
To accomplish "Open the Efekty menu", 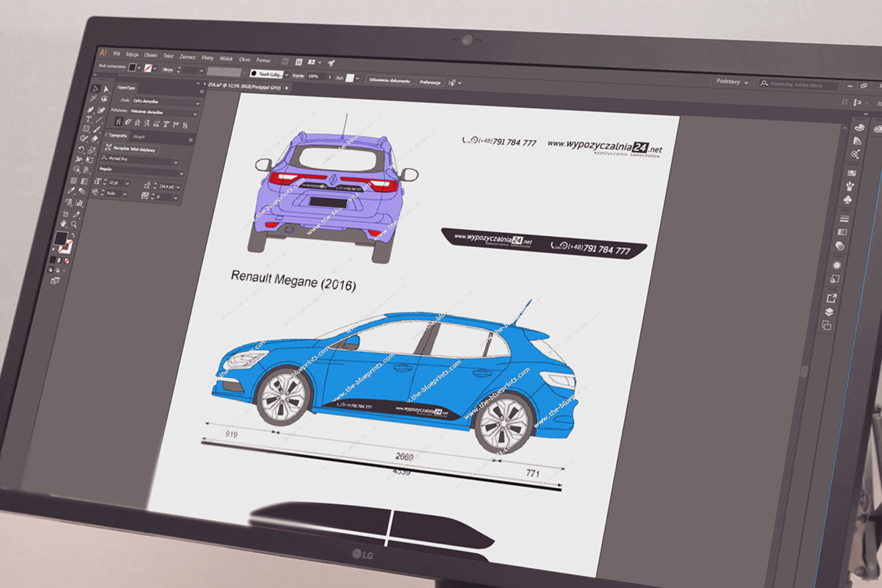I will 208,57.
